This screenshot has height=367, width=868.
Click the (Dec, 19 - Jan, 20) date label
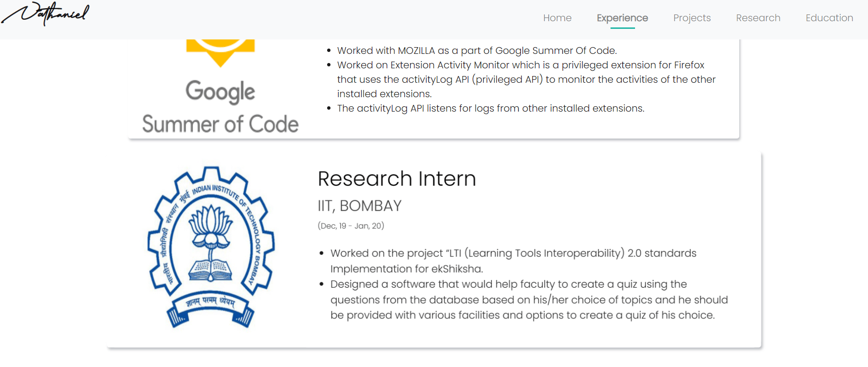coord(351,226)
